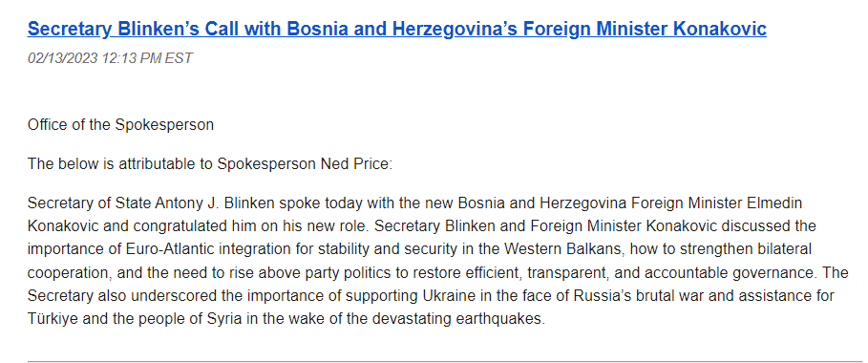The image size is (868, 363).
Task: Click the words Western Balkans
Action: click(x=565, y=250)
